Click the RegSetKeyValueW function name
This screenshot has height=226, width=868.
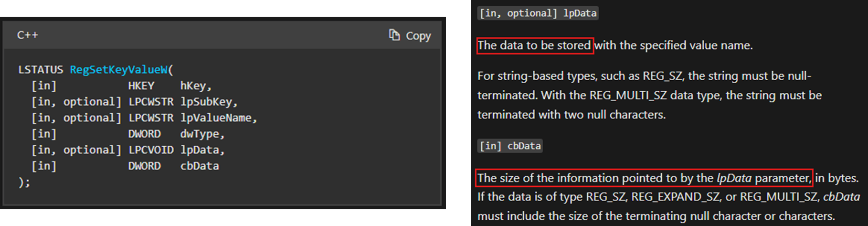pyautogui.click(x=119, y=70)
